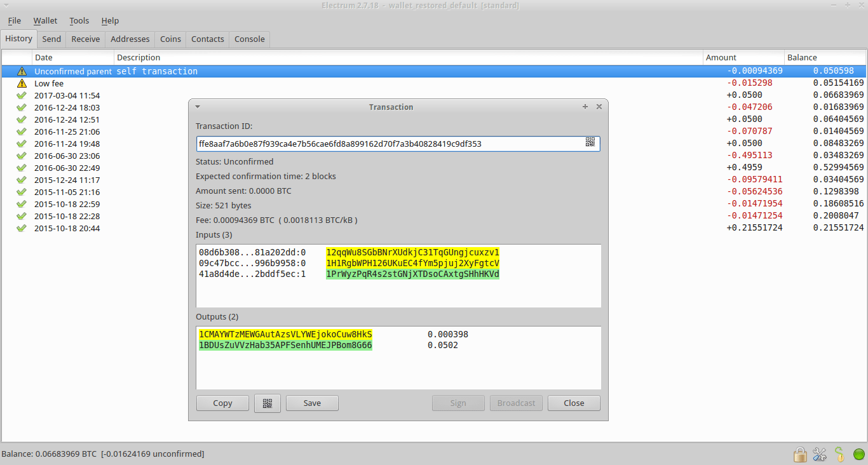Open the Transaction dialog window menu arrow
This screenshot has width=868, height=465.
(x=198, y=107)
